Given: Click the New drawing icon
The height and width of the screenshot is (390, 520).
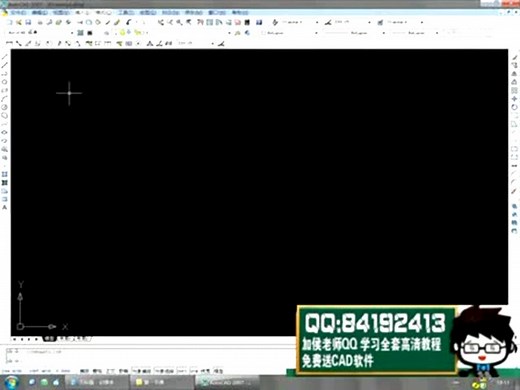Looking at the screenshot, I should 9,22.
